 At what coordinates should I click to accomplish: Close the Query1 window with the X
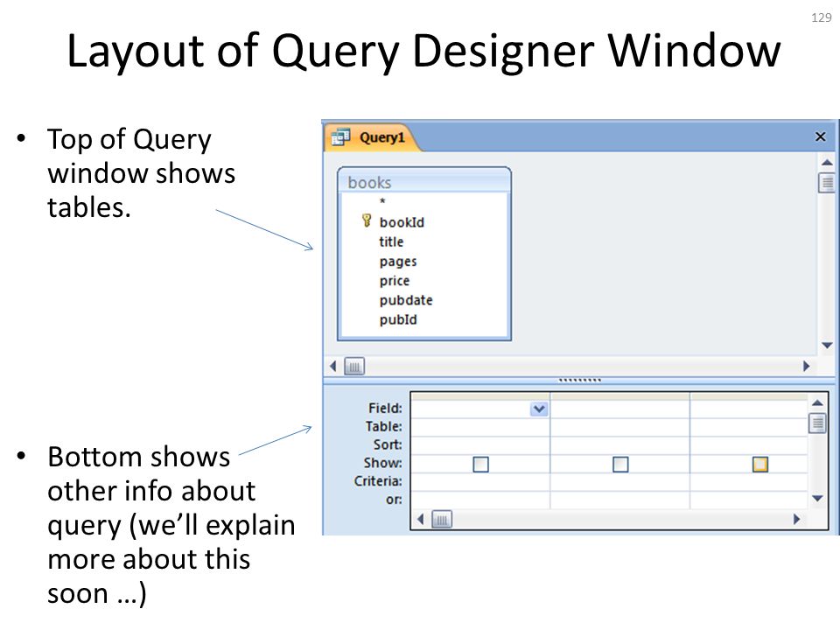(820, 136)
